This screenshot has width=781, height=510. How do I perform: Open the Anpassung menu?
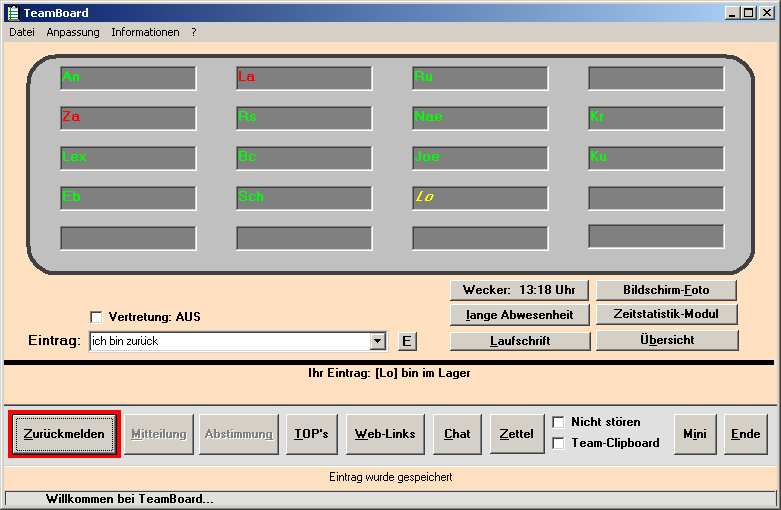73,32
